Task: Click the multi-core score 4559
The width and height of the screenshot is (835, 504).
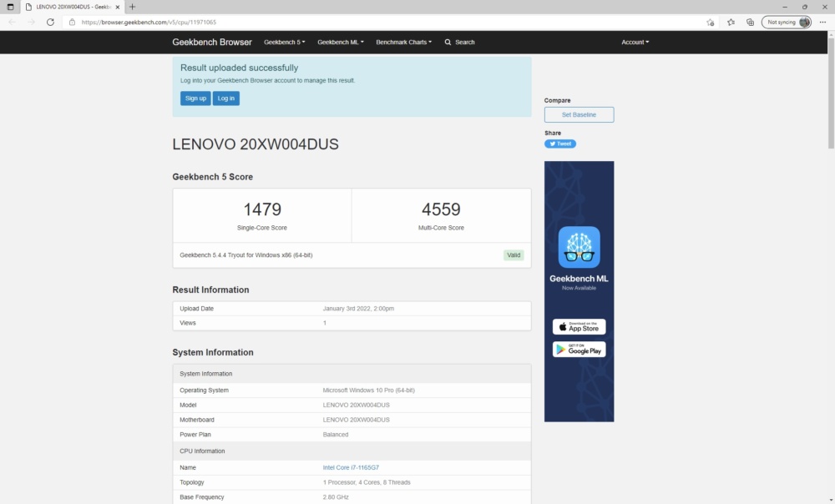Action: tap(441, 209)
